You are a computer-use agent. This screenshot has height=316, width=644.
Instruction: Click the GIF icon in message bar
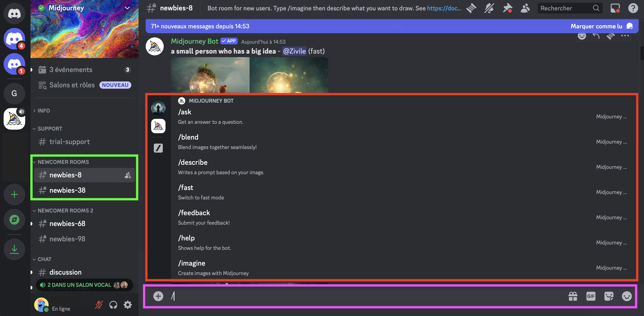pyautogui.click(x=590, y=296)
